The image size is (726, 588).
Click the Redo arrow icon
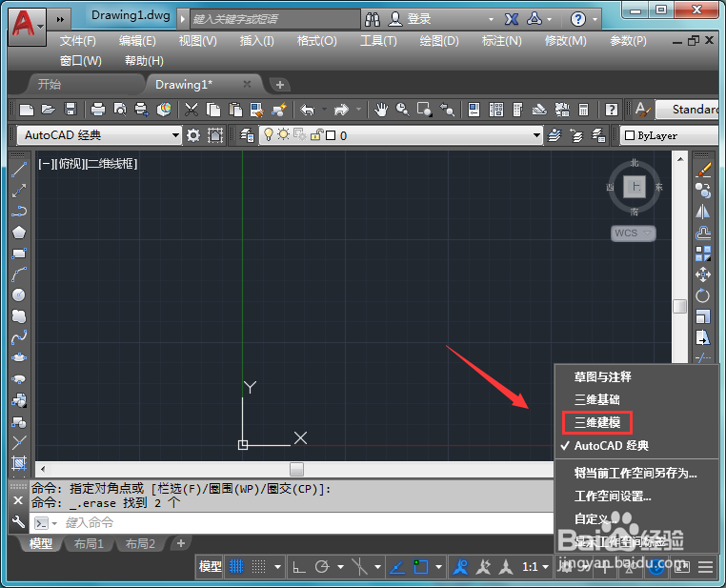[x=341, y=110]
